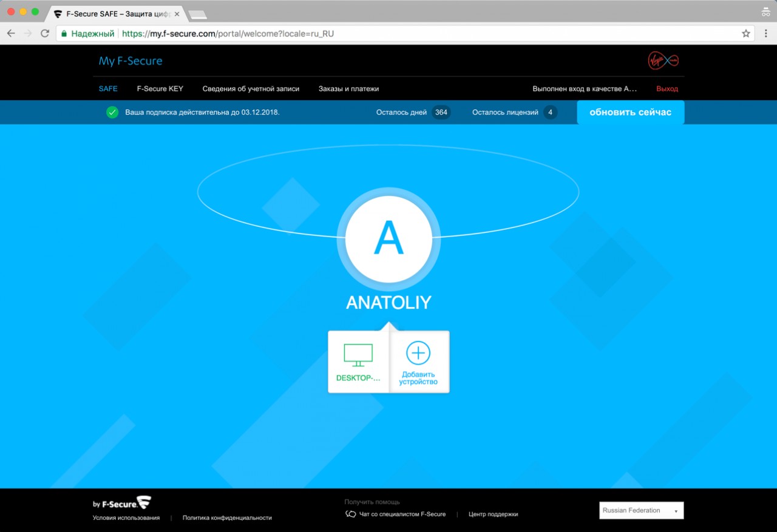Open a new browser tab
Viewport: 777px width, 532px height.
click(x=198, y=14)
